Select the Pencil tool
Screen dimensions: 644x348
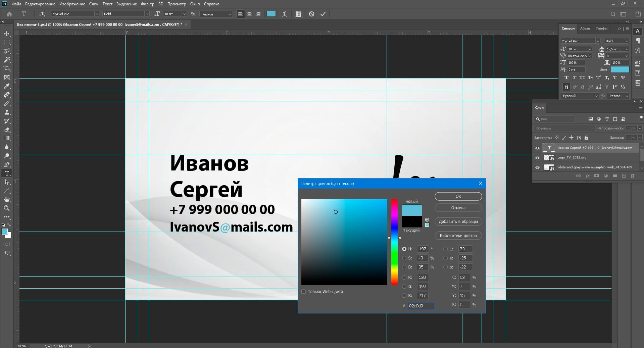tap(7, 103)
